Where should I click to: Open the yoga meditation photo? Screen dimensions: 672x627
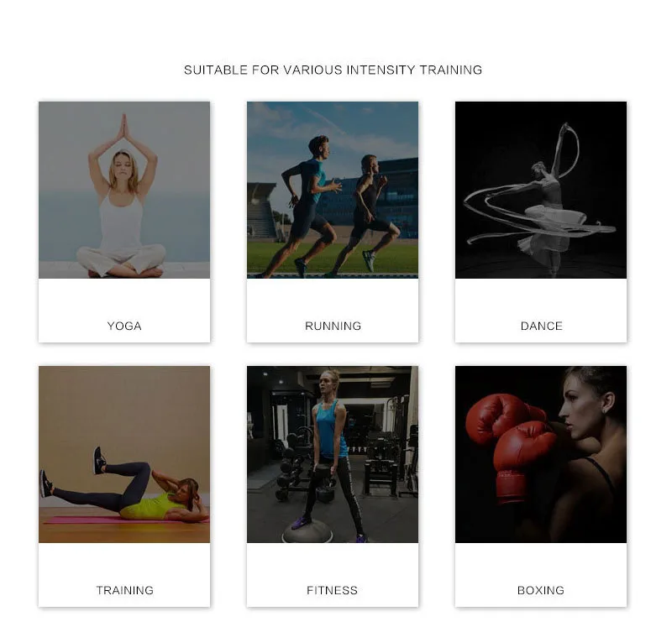pyautogui.click(x=124, y=190)
